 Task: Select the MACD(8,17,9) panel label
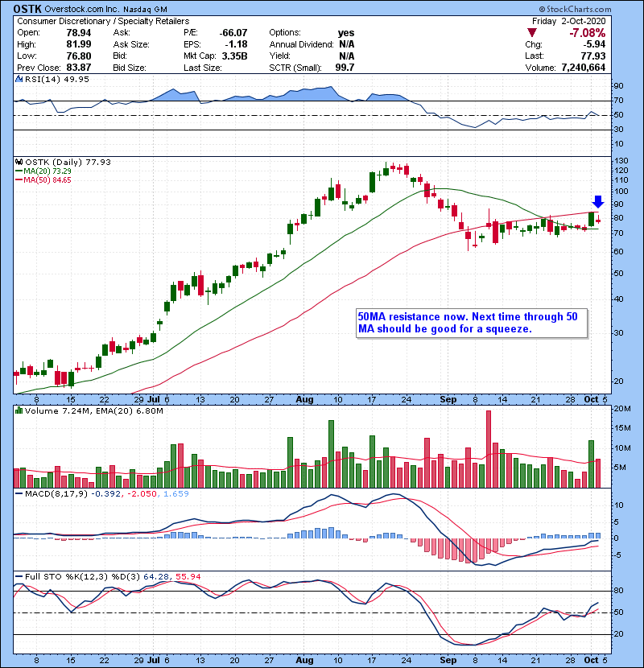pyautogui.click(x=52, y=493)
